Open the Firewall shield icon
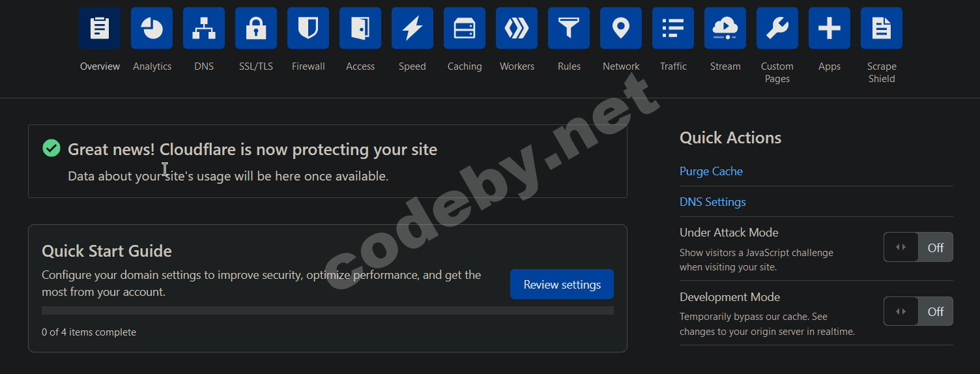This screenshot has height=374, width=980. coord(308,28)
